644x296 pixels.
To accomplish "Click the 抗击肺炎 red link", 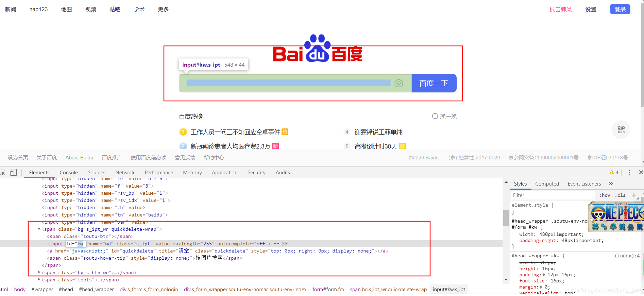I will [x=561, y=10].
